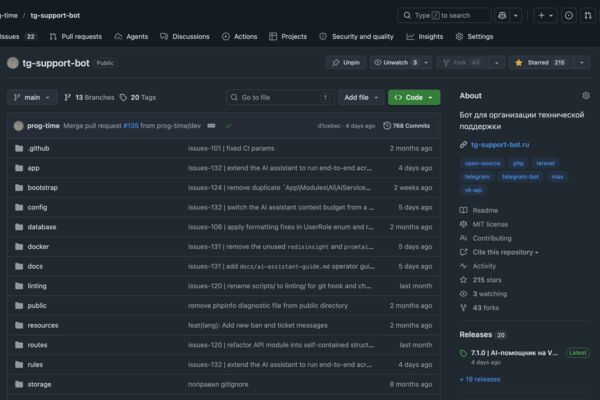The height and width of the screenshot is (400, 600).
Task: Open the Insights tab
Action: (425, 37)
